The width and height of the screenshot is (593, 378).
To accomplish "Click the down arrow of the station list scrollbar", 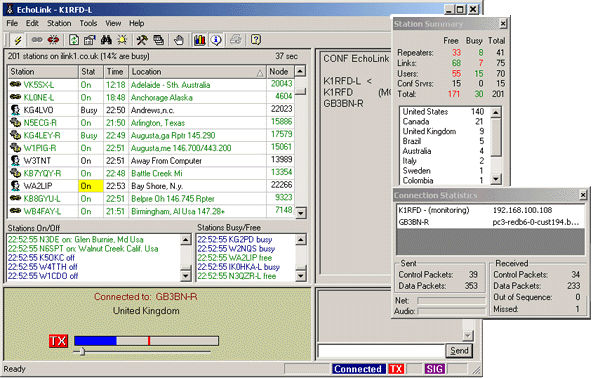I will tap(300, 213).
